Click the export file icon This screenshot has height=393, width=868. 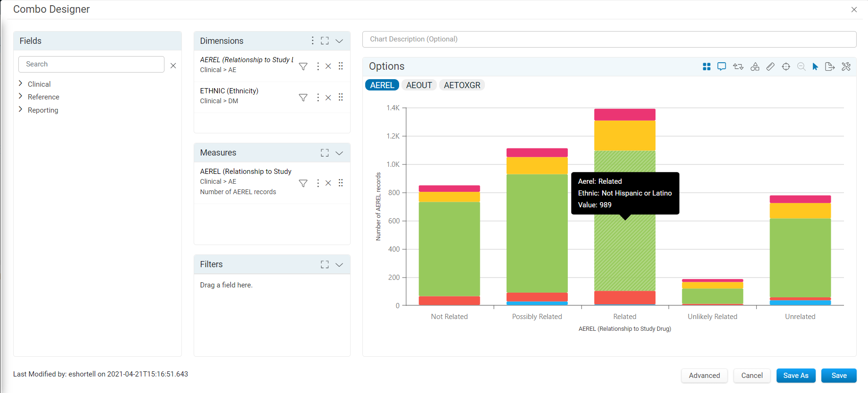click(830, 66)
